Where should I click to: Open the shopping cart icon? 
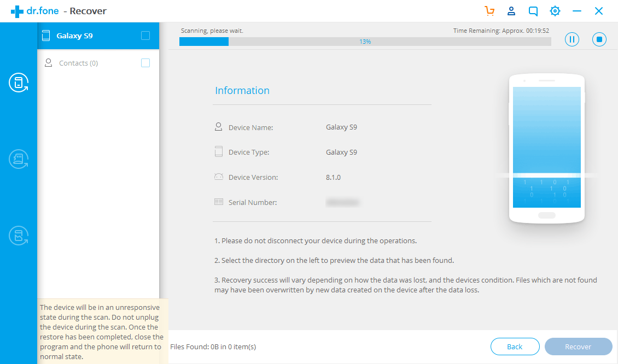[x=489, y=11]
